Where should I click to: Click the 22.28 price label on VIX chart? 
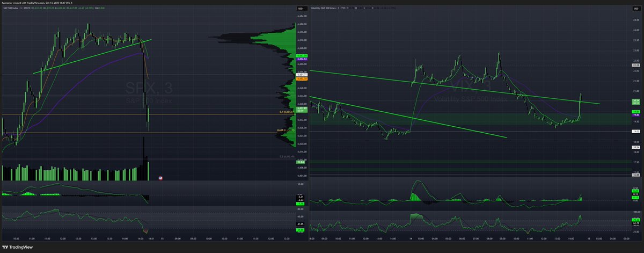click(635, 65)
